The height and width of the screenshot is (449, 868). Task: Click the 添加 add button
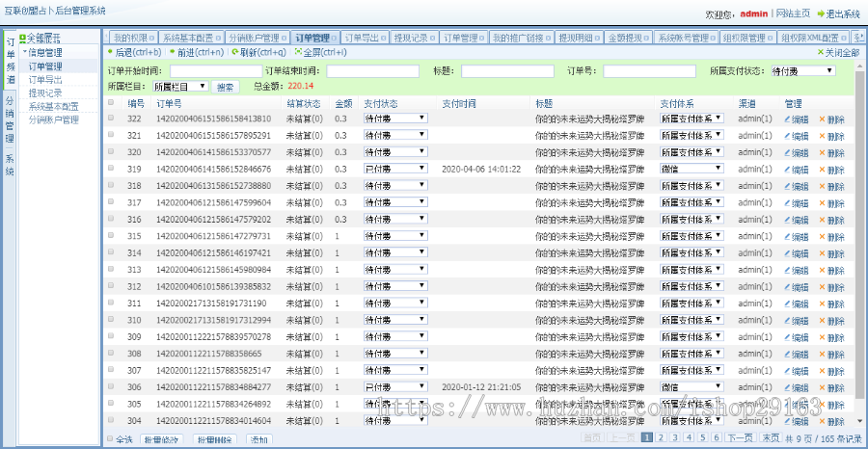pos(259,440)
